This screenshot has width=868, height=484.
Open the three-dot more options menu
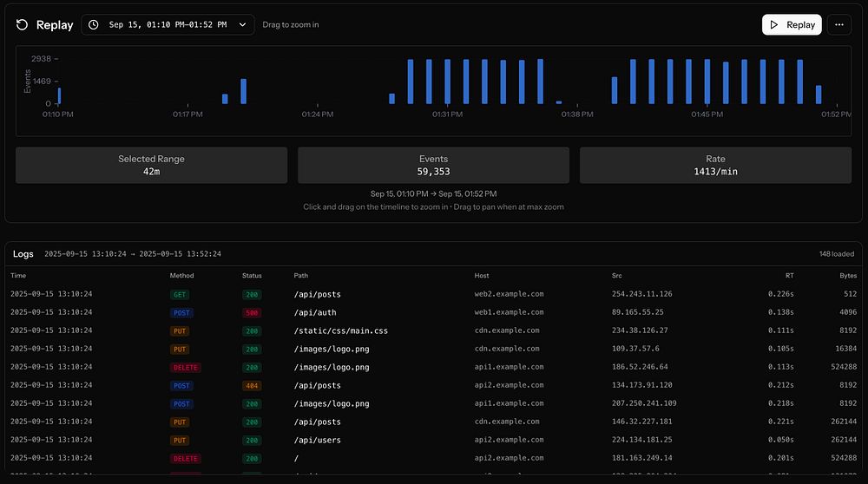838,25
